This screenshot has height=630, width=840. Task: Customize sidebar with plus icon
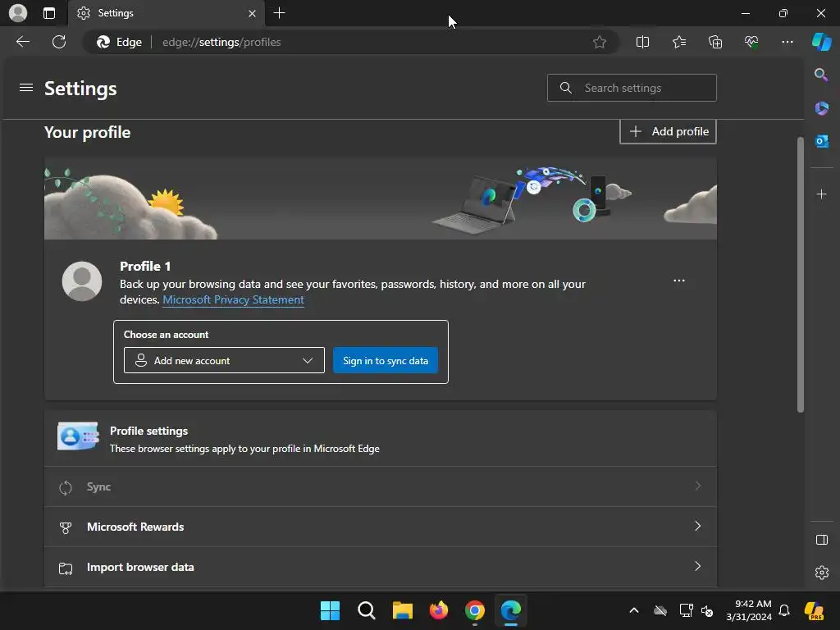[x=821, y=194]
